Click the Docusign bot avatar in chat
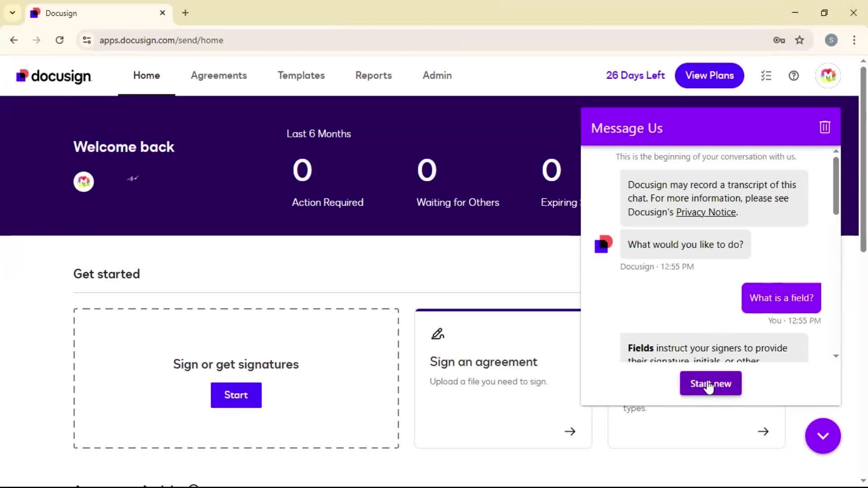This screenshot has height=488, width=868. tap(603, 244)
